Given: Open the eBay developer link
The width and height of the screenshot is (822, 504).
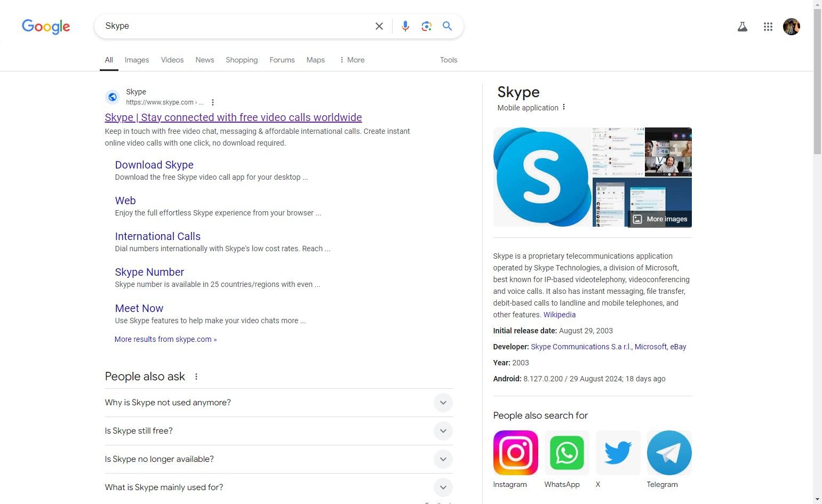Looking at the screenshot, I should coord(678,347).
